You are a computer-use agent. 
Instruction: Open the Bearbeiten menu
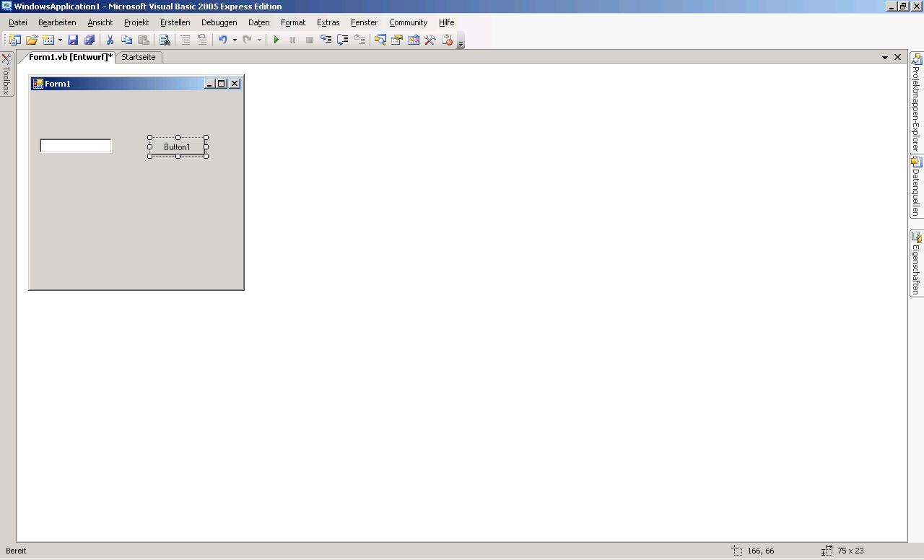(57, 22)
